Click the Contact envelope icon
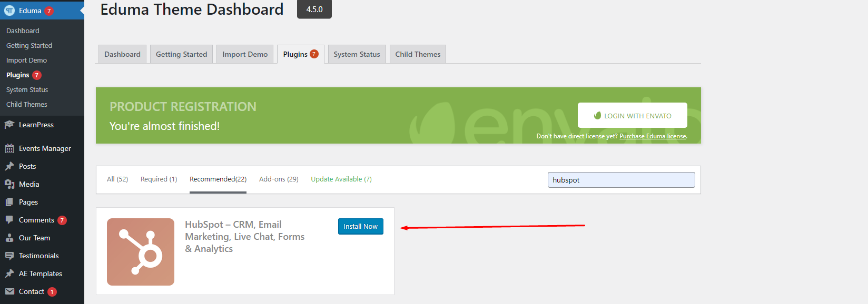868x304 pixels. click(9, 291)
